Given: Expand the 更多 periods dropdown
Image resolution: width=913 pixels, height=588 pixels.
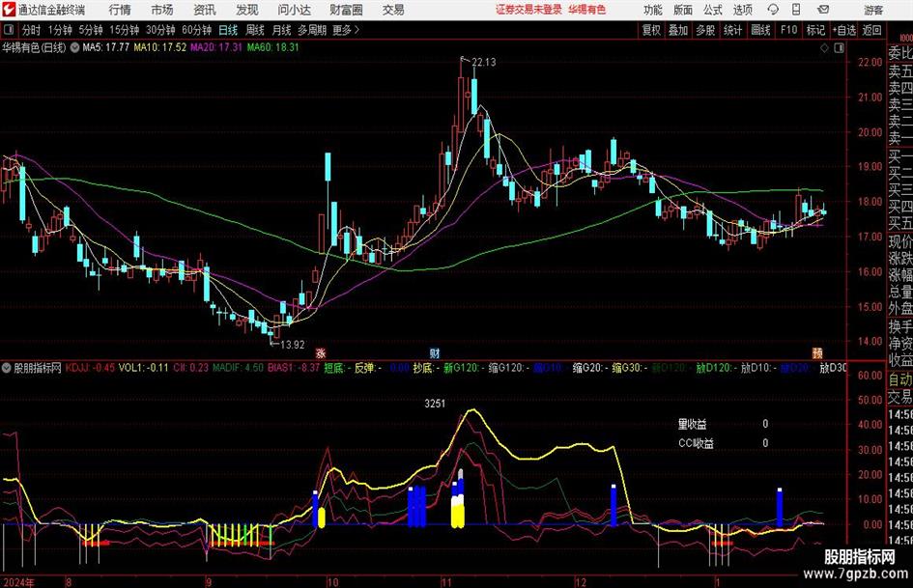Looking at the screenshot, I should click(x=346, y=30).
